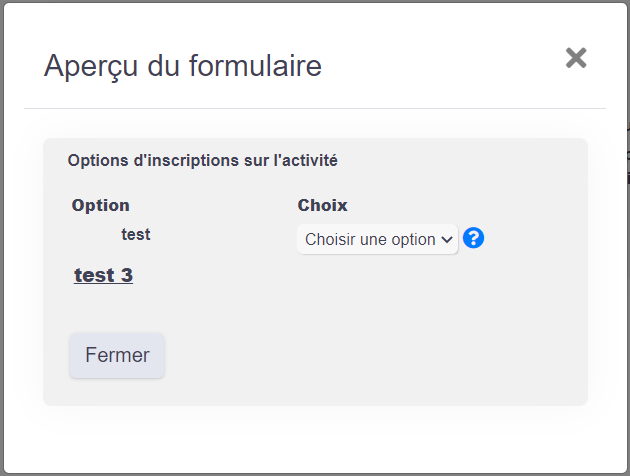
Task: Click the word "Aperçu" in the title
Action: tap(91, 67)
